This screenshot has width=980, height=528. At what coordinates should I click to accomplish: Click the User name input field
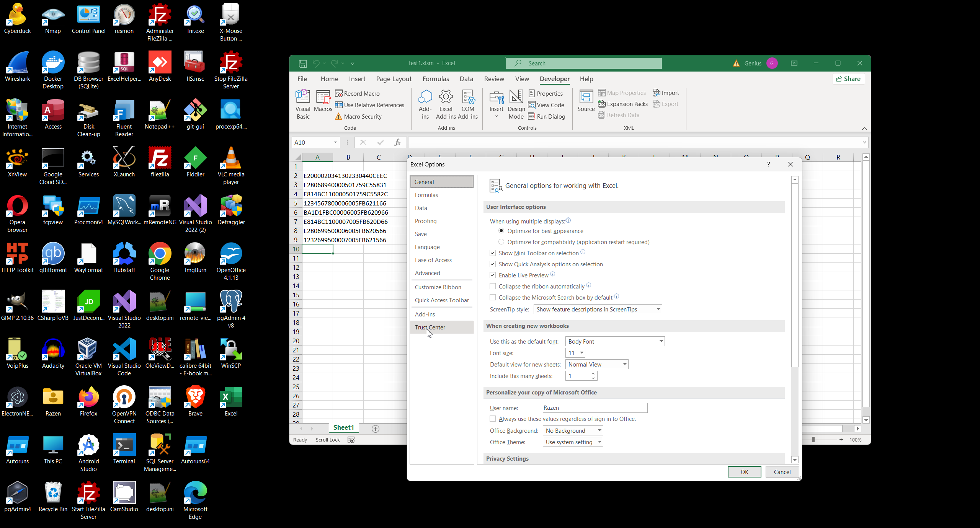(x=595, y=408)
